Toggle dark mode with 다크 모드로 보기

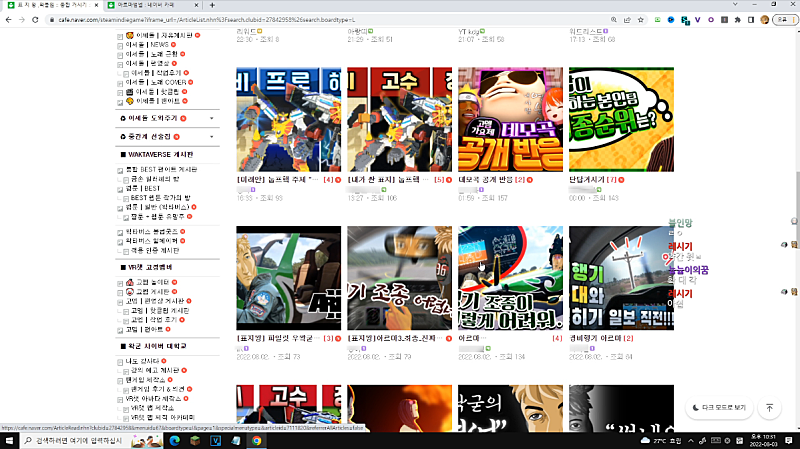click(x=719, y=408)
